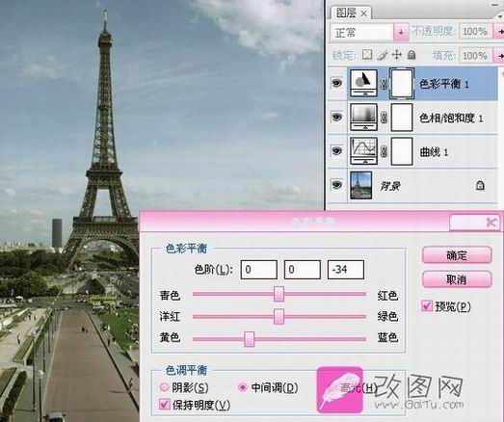
Task: Click the lock all padlock icon
Action: (x=411, y=55)
